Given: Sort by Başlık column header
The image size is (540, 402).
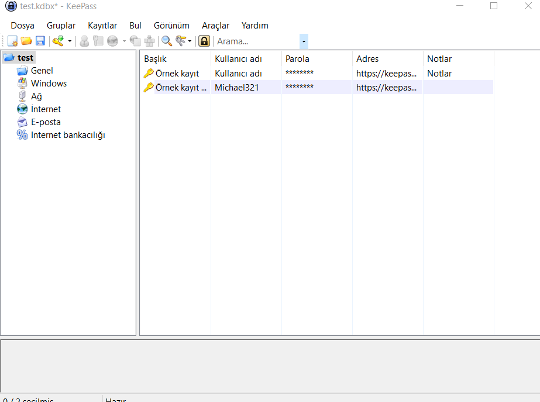Looking at the screenshot, I should (x=175, y=59).
